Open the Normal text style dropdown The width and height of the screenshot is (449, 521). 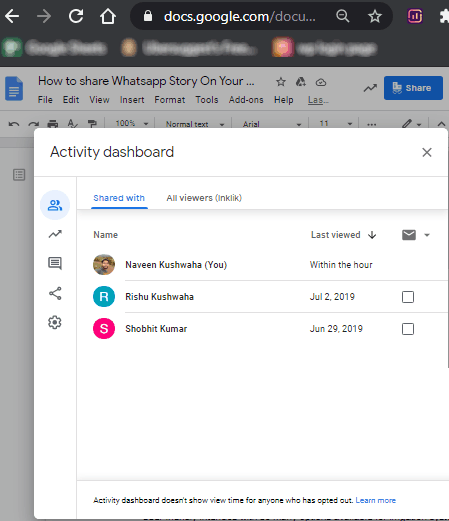(195, 124)
